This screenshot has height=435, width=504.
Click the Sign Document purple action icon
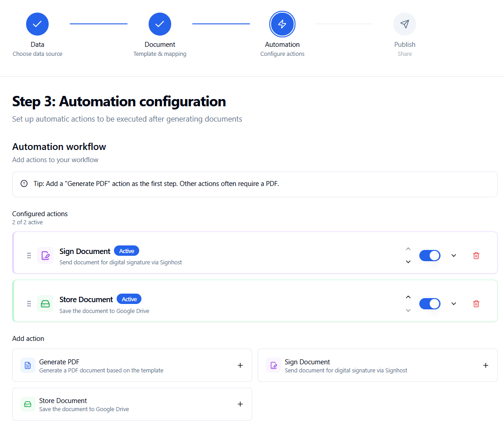point(45,256)
